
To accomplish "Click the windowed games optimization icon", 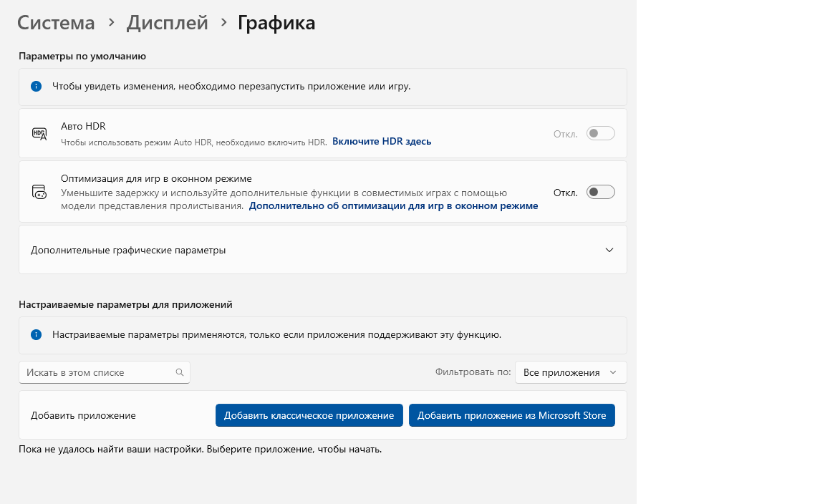I will point(39,192).
